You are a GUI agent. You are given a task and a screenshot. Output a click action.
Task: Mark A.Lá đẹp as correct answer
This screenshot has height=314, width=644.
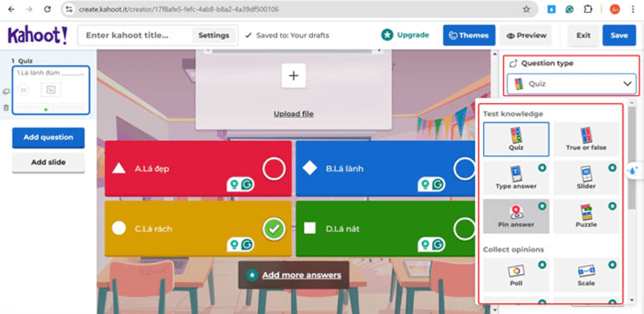pyautogui.click(x=274, y=168)
